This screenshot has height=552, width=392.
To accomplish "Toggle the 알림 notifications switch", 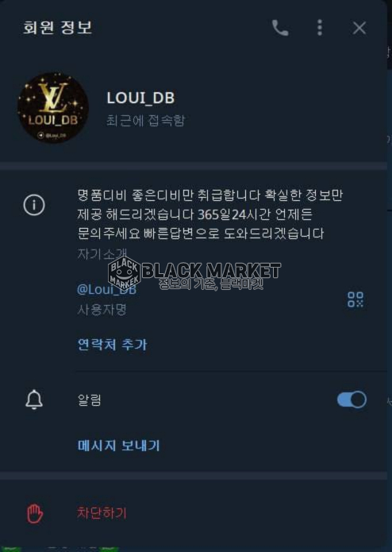I will [352, 400].
